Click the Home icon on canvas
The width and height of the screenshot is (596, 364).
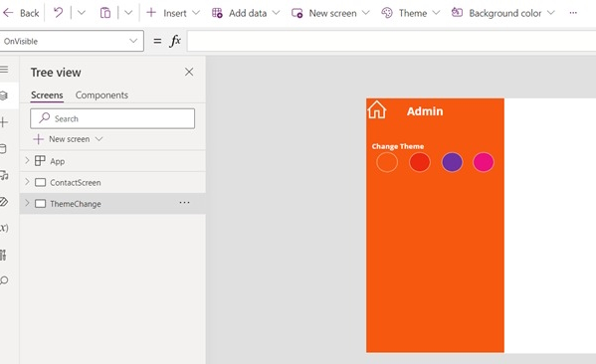click(377, 109)
